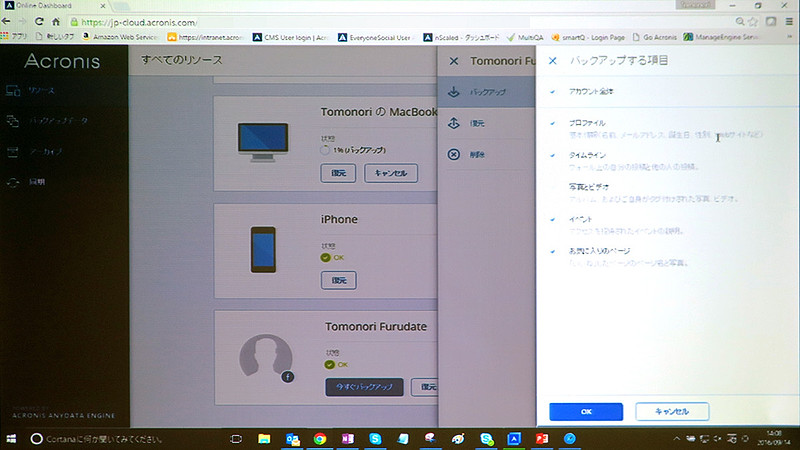Screen dimensions: 800x450
Task: Open the ManageEngine bookmark
Action: pos(721,37)
